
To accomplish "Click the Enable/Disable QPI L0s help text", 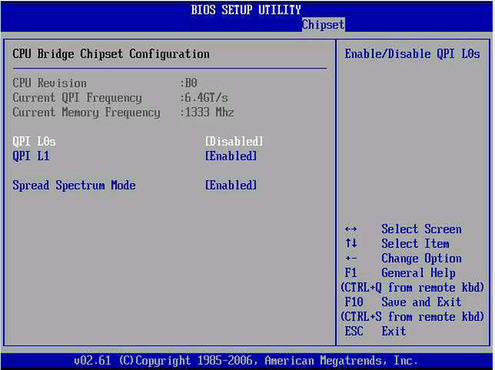I will click(x=412, y=54).
